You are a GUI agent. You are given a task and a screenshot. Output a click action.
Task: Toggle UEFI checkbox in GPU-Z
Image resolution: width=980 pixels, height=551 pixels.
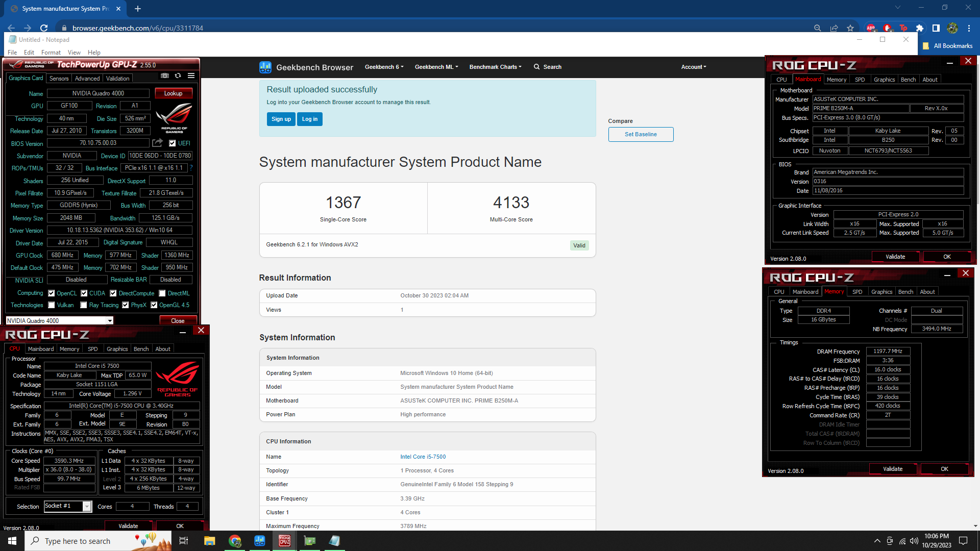click(x=173, y=143)
